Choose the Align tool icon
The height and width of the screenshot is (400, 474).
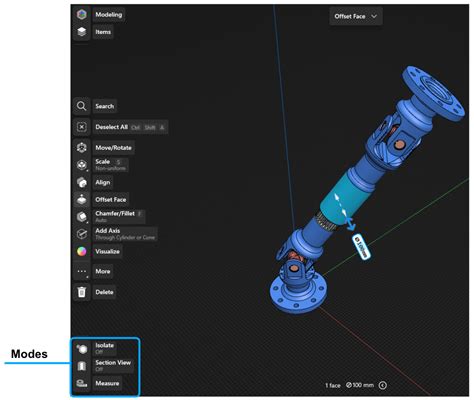point(82,182)
